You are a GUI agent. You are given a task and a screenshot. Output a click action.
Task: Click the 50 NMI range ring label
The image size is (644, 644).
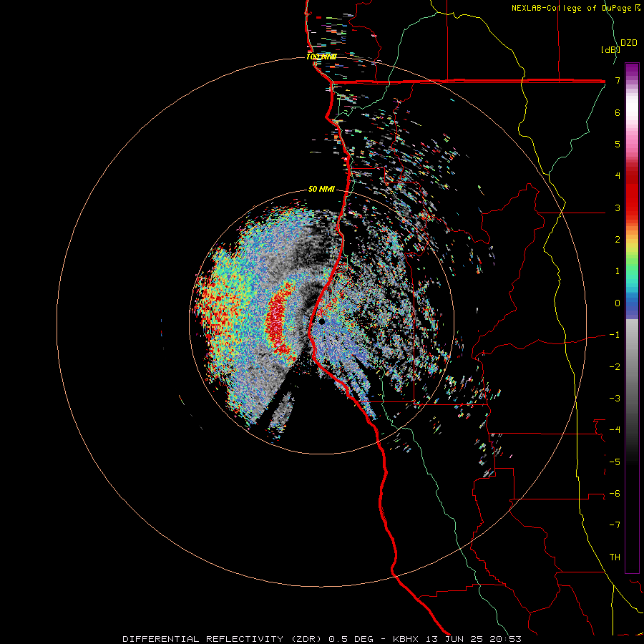[321, 189]
